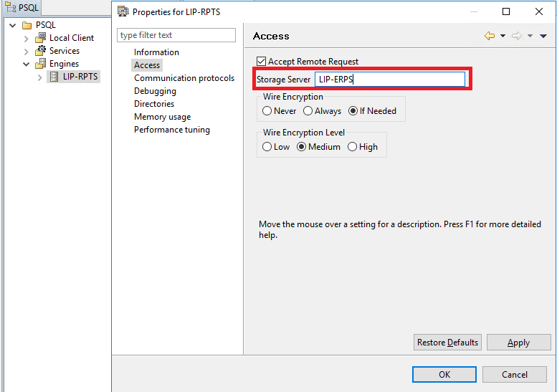The height and width of the screenshot is (392, 557).
Task: Collapse the Engines tree node
Action: click(27, 64)
